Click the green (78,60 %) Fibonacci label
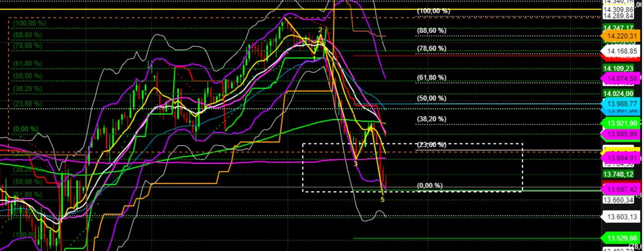This screenshot has height=251, width=644. click(x=28, y=45)
